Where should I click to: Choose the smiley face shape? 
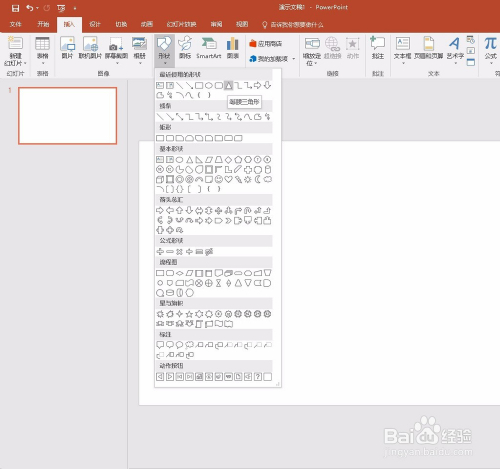(x=219, y=180)
